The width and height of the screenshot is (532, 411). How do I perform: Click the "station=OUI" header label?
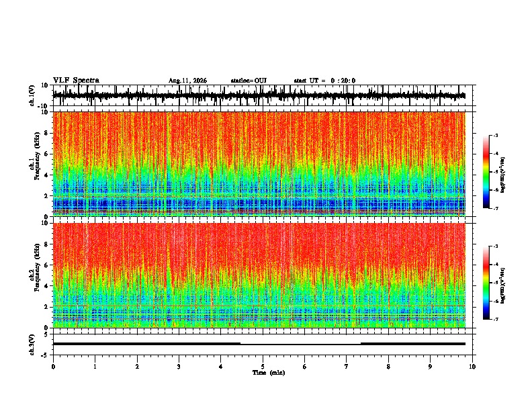tap(249, 81)
